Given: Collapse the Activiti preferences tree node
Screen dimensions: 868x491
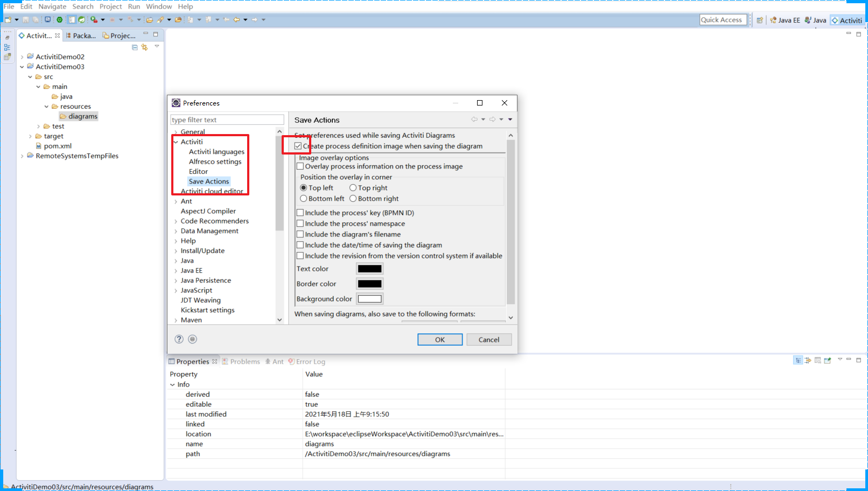Looking at the screenshot, I should click(176, 142).
